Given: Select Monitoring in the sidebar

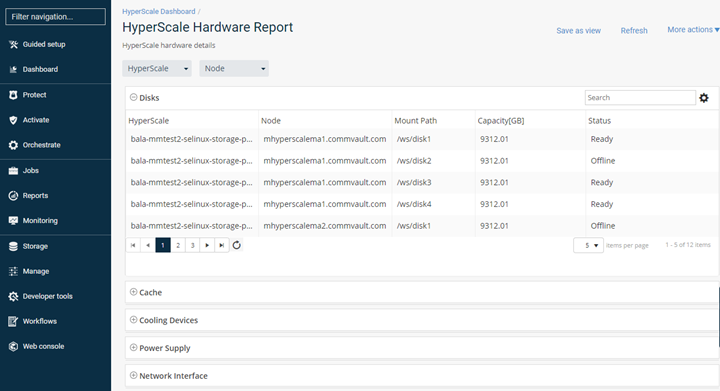Looking at the screenshot, I should 40,221.
